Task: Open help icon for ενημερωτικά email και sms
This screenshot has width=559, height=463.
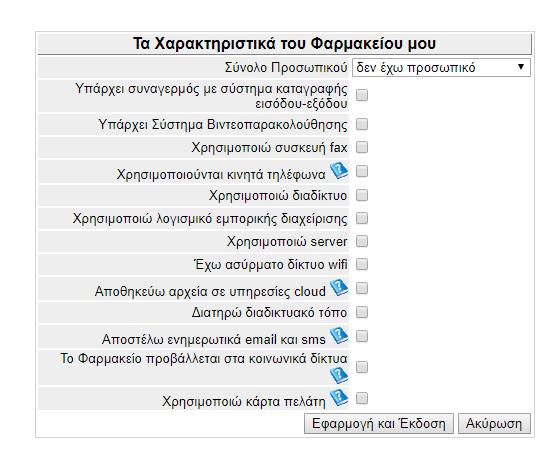Action: click(339, 335)
